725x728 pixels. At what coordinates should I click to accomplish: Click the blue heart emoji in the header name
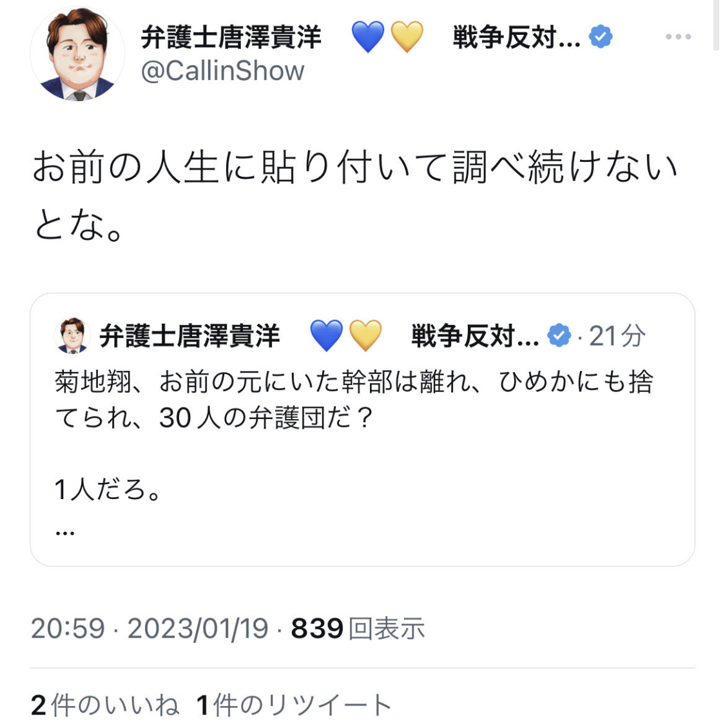368,37
